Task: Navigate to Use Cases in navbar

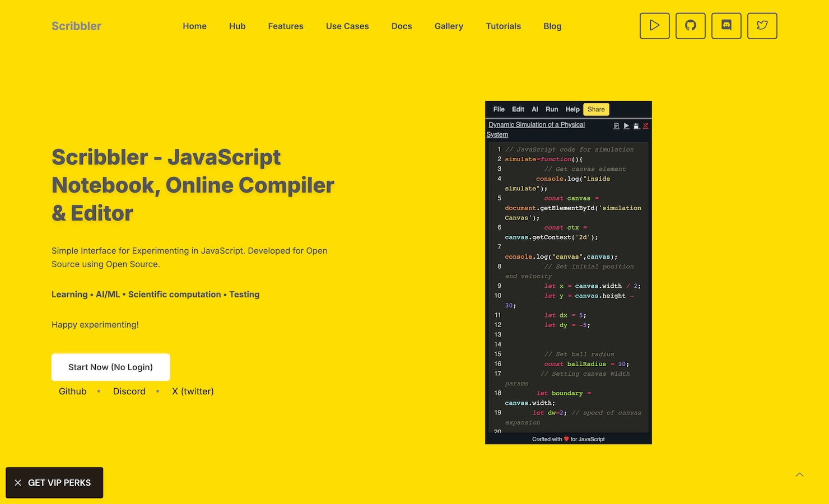Action: tap(347, 26)
